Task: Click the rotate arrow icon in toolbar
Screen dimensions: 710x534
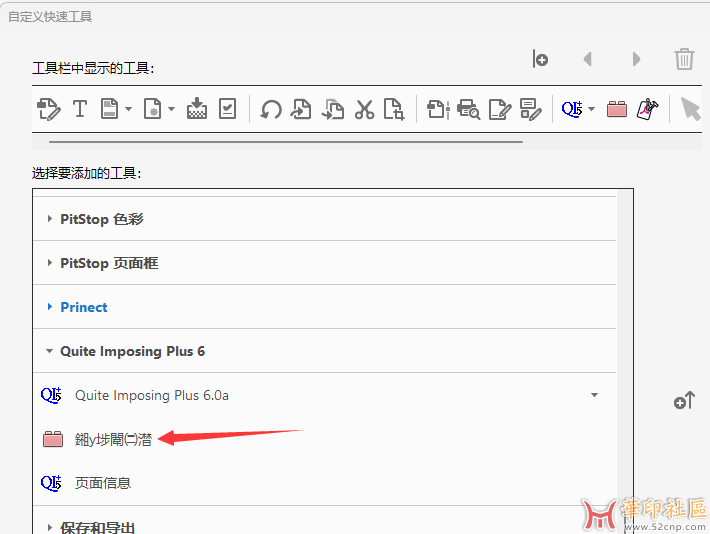Action: [x=270, y=109]
